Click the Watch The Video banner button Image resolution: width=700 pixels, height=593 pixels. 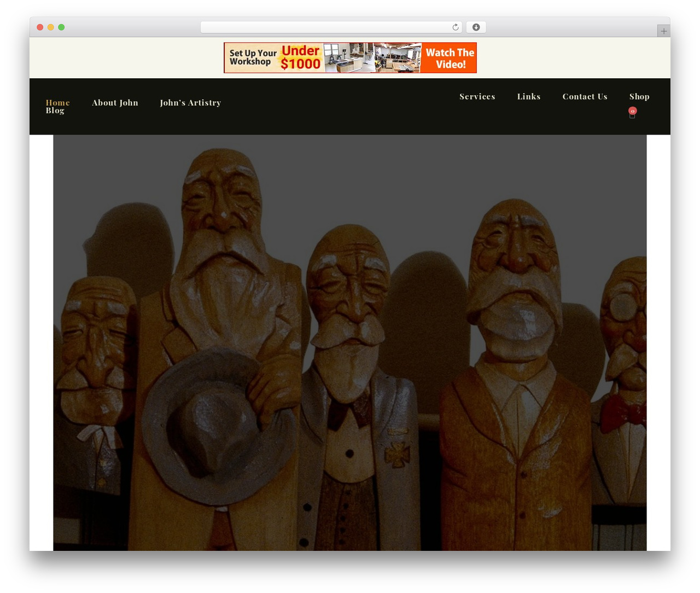pyautogui.click(x=449, y=58)
